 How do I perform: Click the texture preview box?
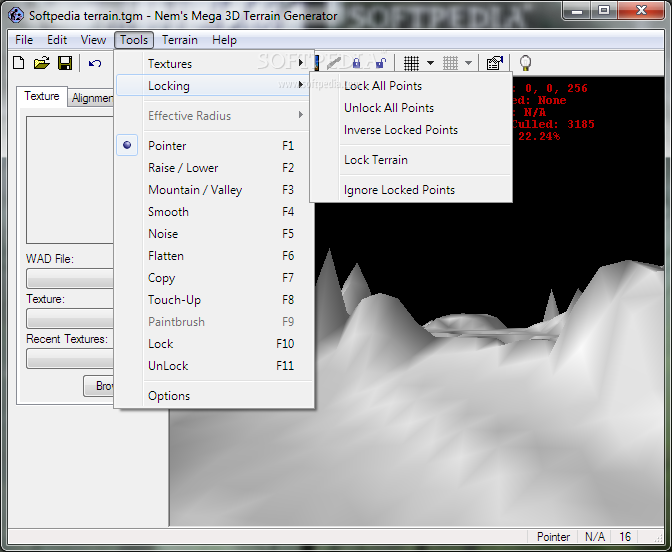click(x=70, y=180)
